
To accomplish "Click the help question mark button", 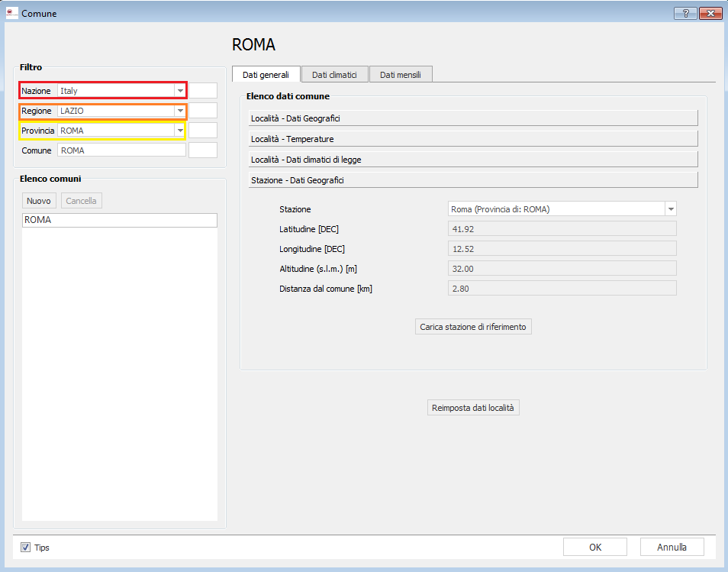I will (685, 13).
